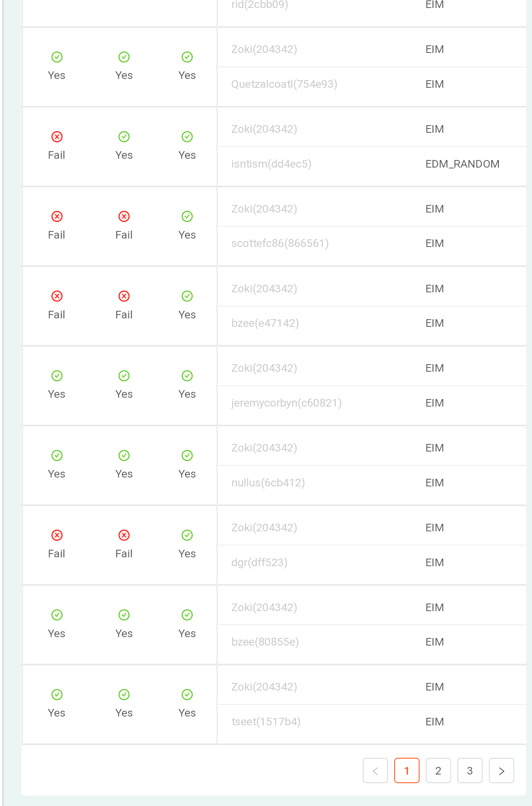Open scottefc86(866561) player link
The width and height of the screenshot is (532, 806).
pyautogui.click(x=280, y=244)
